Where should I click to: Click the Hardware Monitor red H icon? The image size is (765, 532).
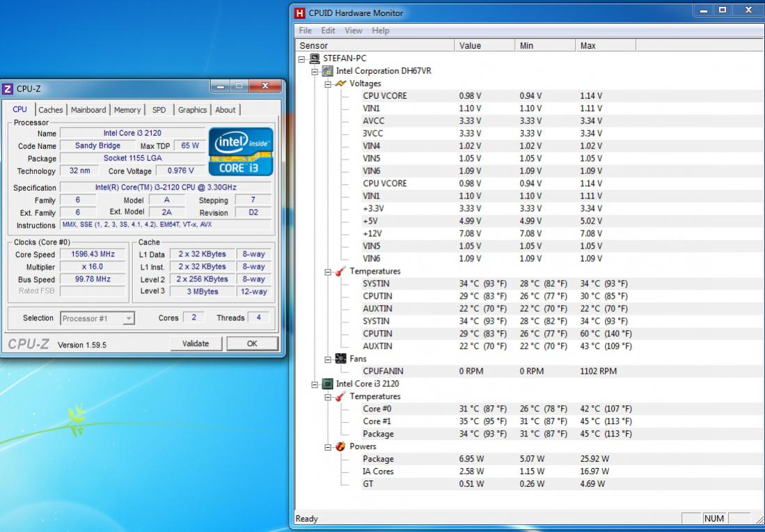point(299,13)
